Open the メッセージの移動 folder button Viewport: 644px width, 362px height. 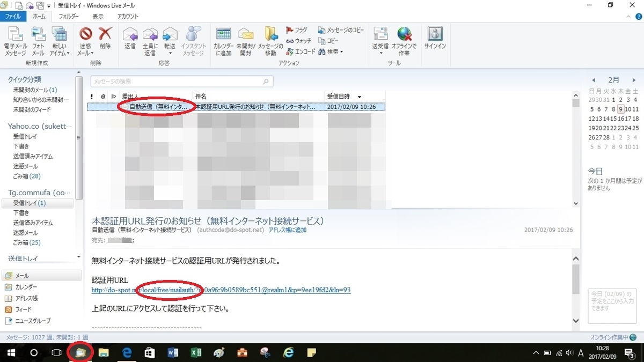(x=270, y=41)
